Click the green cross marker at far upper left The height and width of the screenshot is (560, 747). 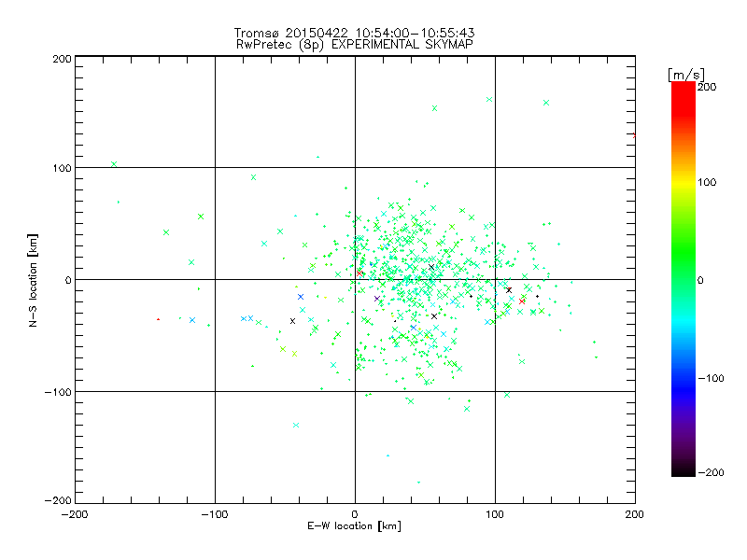(x=114, y=164)
